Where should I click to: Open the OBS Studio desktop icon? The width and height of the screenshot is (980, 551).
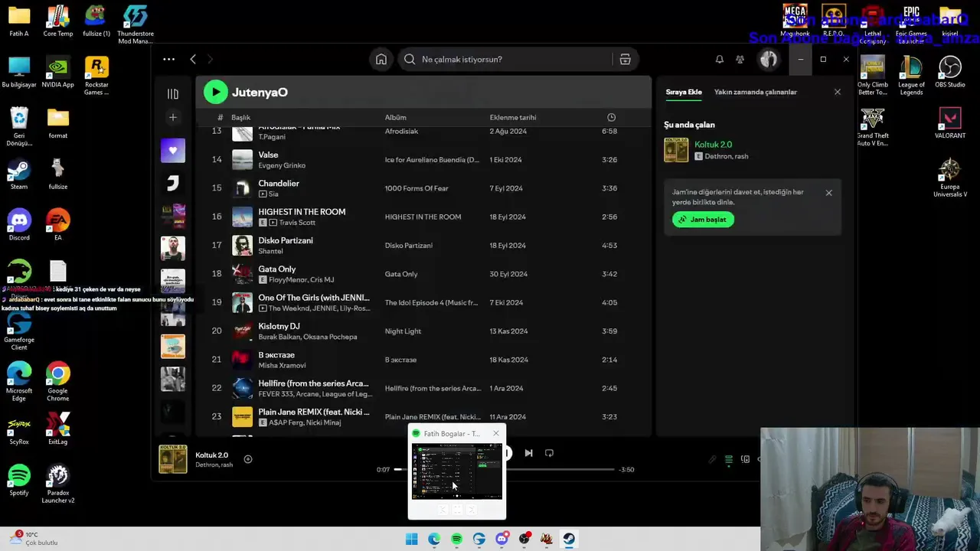click(x=949, y=73)
